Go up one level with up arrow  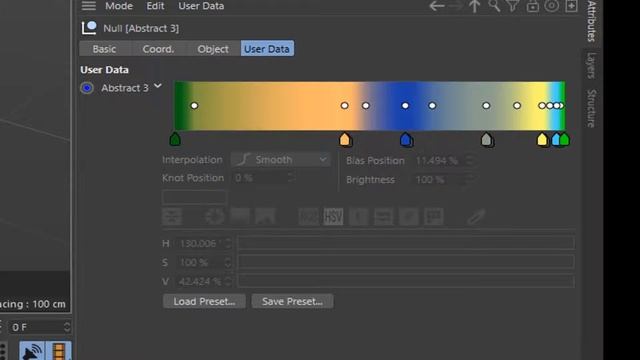[474, 6]
